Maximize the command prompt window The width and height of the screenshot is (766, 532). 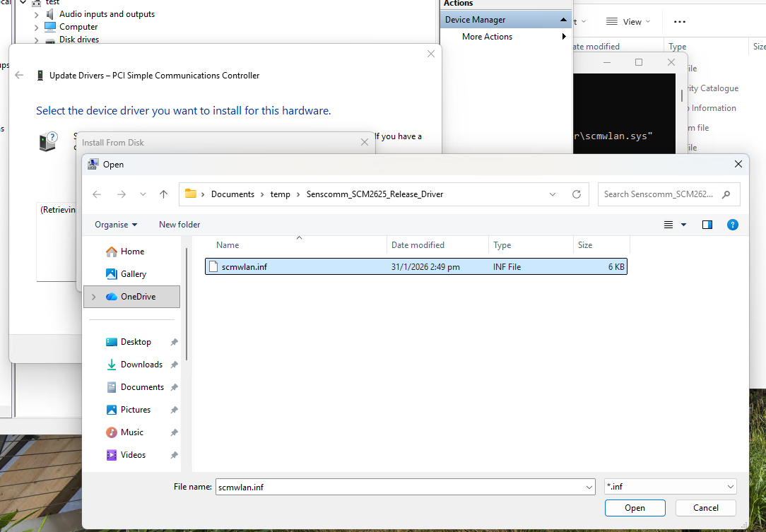(x=639, y=62)
